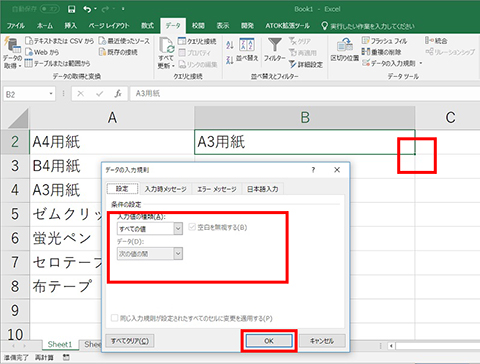
Task: Click the macro record icon in status bar
Action: 66,357
